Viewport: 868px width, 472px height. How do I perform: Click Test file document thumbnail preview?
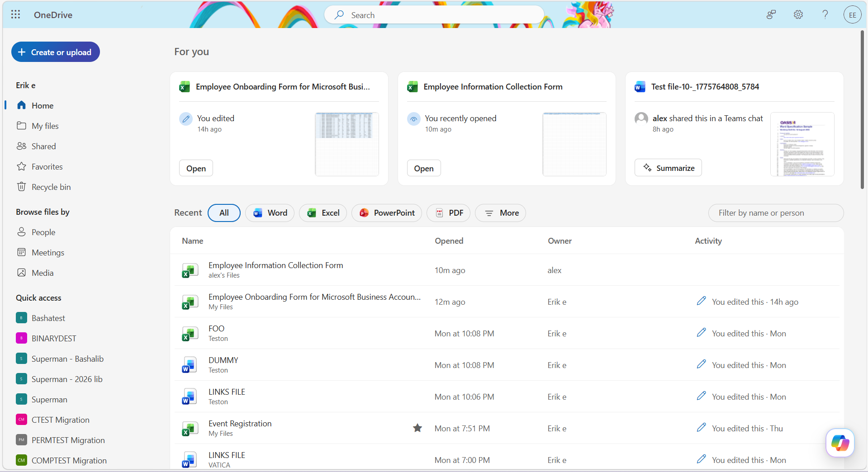pyautogui.click(x=802, y=144)
